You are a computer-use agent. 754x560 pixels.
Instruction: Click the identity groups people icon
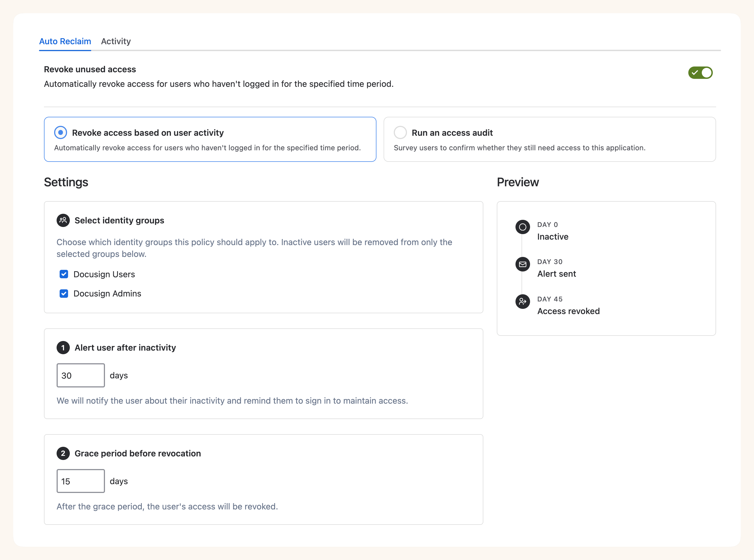(x=63, y=220)
